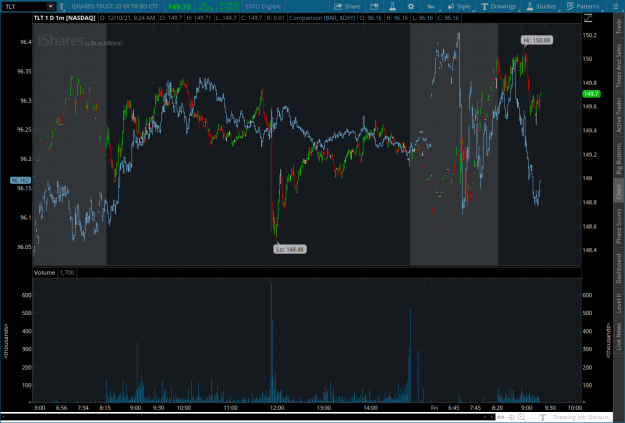Click the horizontal time scrollbar
The image size is (625, 423).
click(247, 417)
